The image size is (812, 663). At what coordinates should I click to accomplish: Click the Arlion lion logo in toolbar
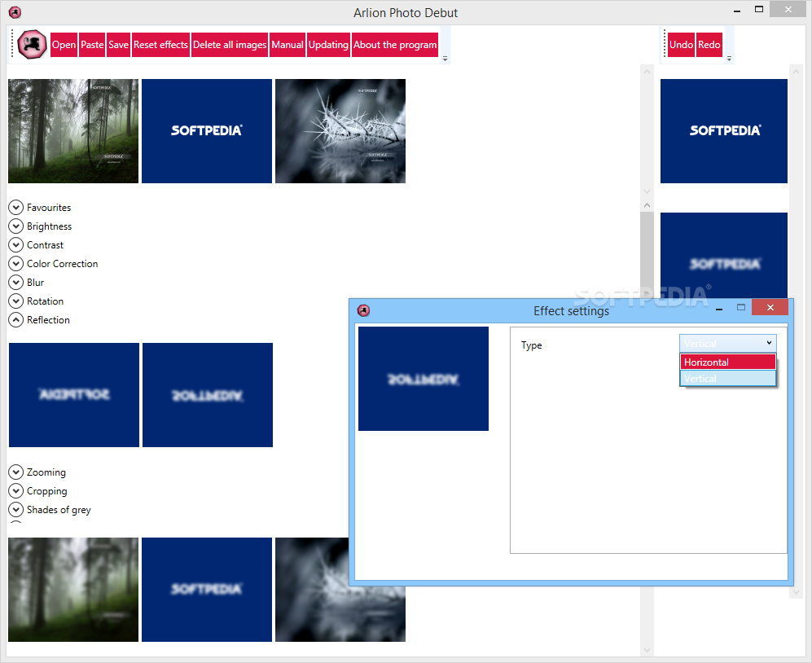point(32,45)
